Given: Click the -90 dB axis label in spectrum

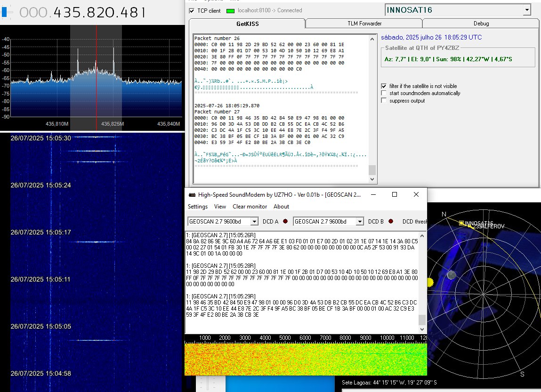Looking at the screenshot, I should click(6, 117).
